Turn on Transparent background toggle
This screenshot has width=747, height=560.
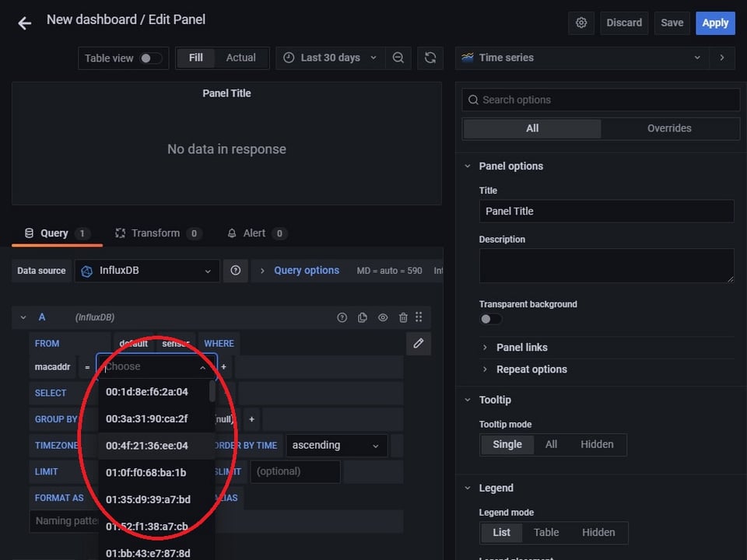pyautogui.click(x=490, y=319)
